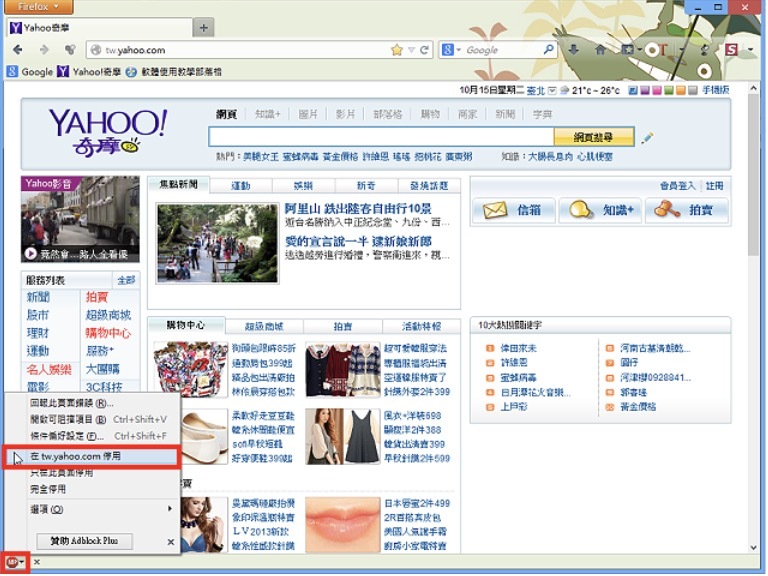Open a new tab with plus button
Screen dimensions: 768x576
coord(204,28)
